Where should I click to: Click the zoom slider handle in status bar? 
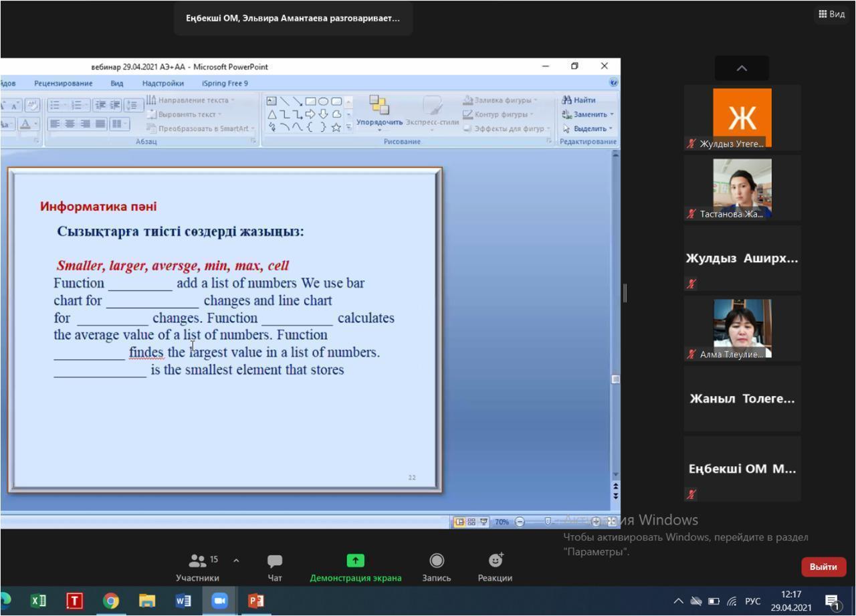tap(547, 522)
